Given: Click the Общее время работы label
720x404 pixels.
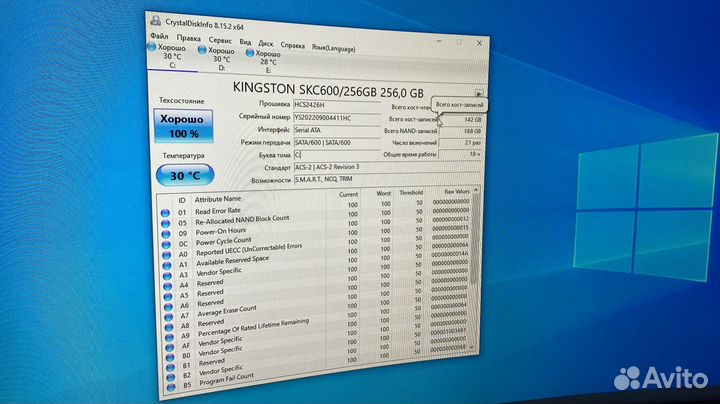Looking at the screenshot, I should point(410,155).
